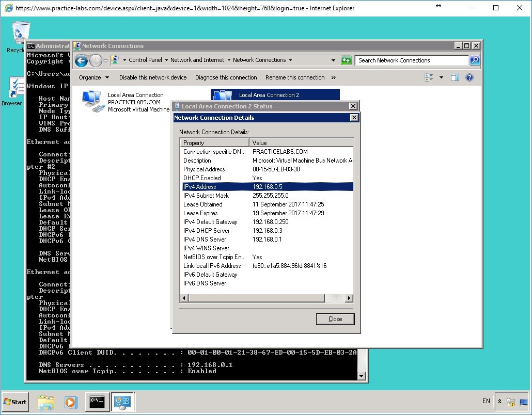The height and width of the screenshot is (415, 532).
Task: Expand the Network and Internet breadcrumb chevron
Action: click(228, 60)
